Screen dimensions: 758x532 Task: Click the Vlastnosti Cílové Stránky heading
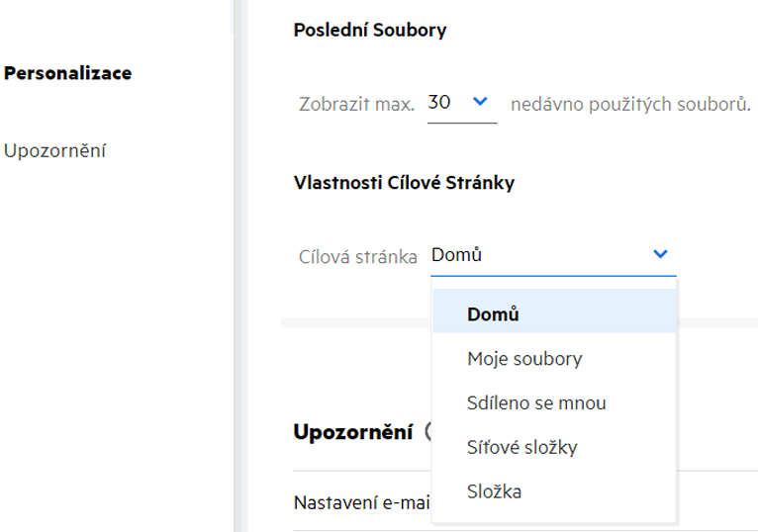coord(404,182)
